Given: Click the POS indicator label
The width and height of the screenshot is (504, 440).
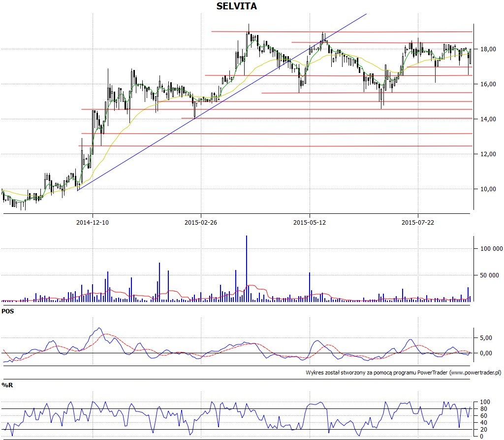Looking at the screenshot, I should [x=8, y=311].
